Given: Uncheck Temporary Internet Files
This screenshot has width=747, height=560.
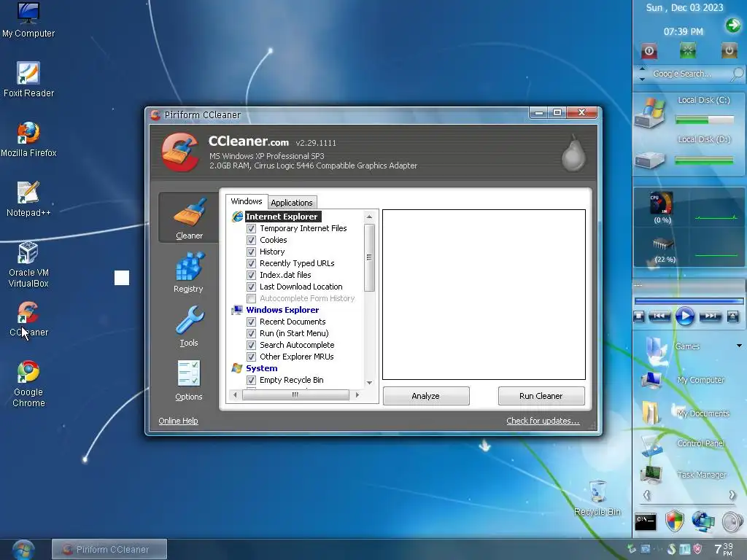Looking at the screenshot, I should [251, 228].
